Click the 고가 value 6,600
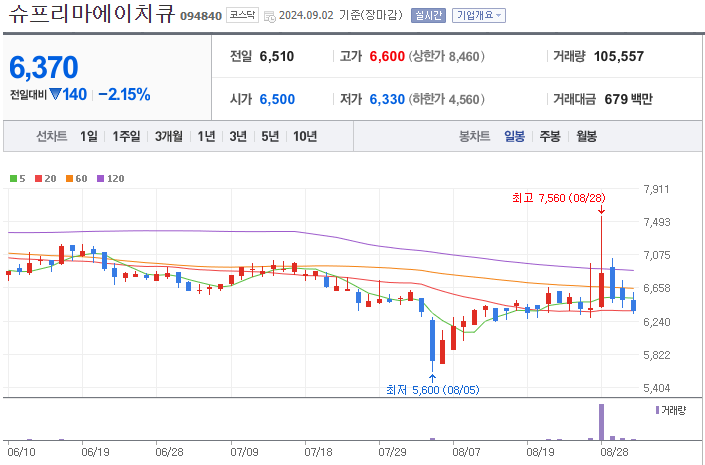705x465 pixels. coord(387,57)
